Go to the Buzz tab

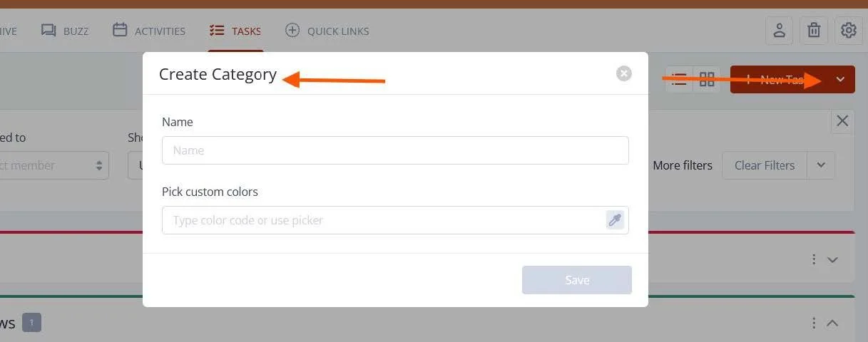click(65, 31)
